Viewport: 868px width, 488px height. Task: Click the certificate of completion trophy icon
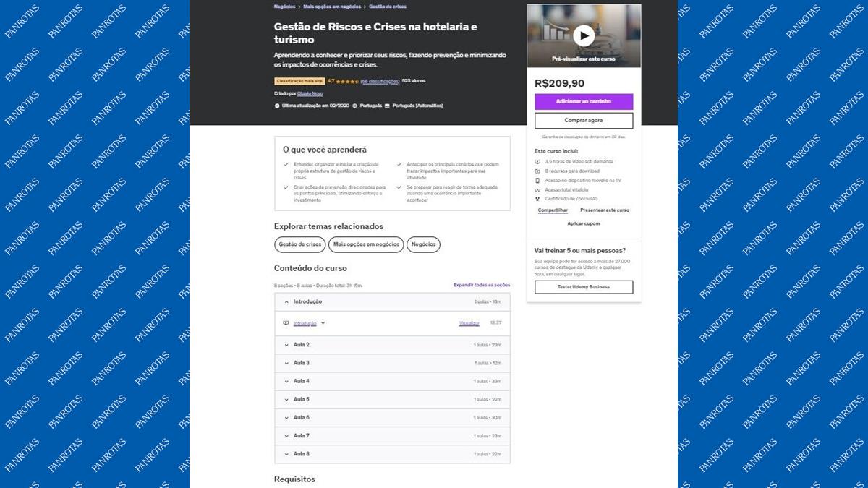tap(537, 199)
